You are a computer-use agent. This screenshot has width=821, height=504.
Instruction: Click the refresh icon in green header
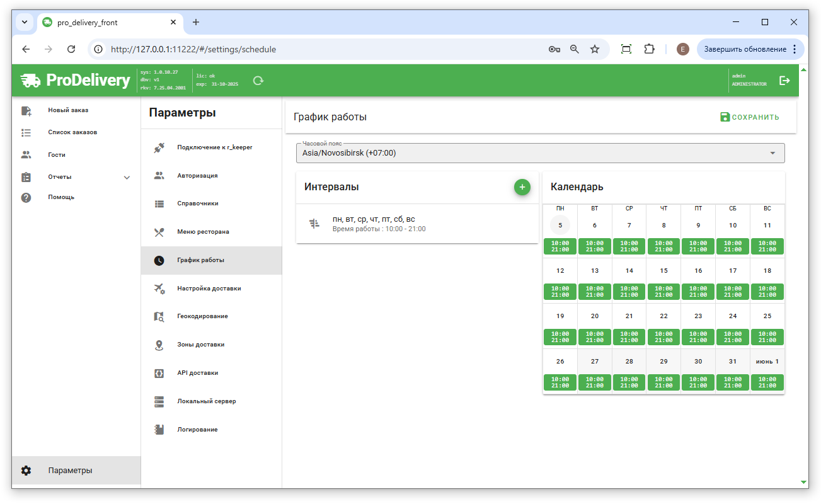258,81
